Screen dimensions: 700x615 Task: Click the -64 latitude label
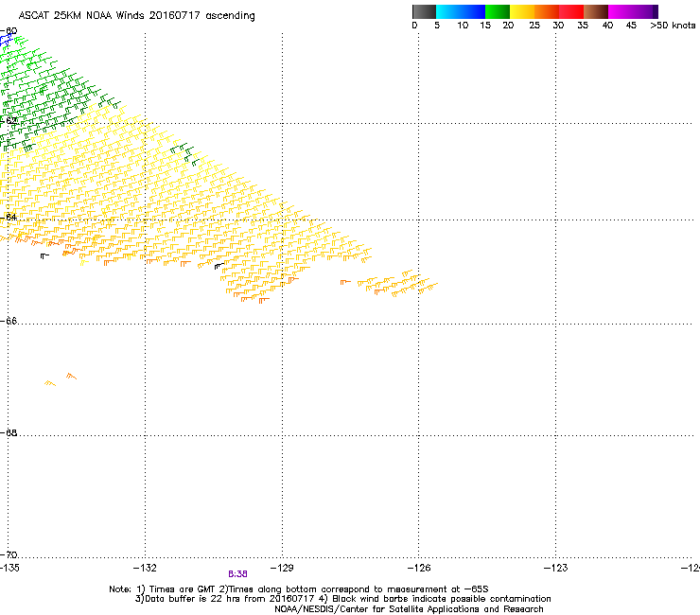pos(9,218)
